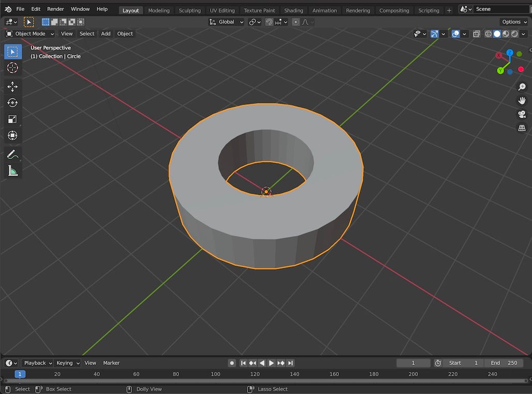Open the Overlays dropdown arrow
The height and width of the screenshot is (394, 532).
click(x=464, y=34)
